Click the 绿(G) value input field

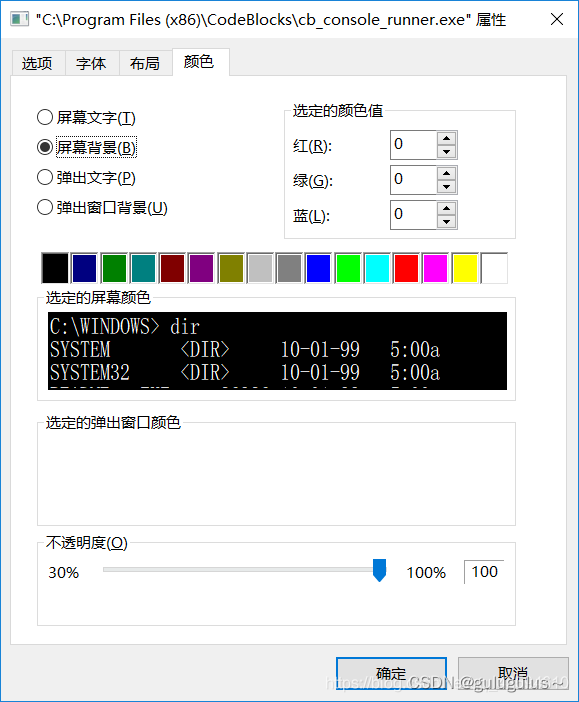[413, 180]
